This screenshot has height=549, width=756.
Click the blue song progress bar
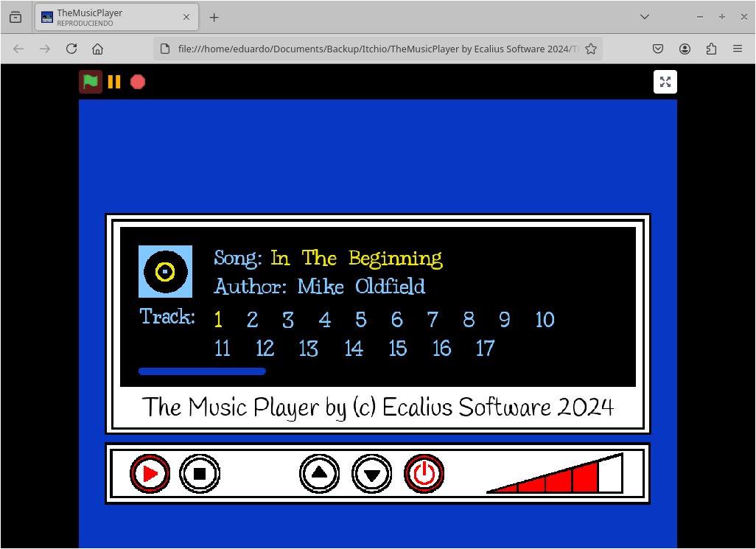point(202,371)
